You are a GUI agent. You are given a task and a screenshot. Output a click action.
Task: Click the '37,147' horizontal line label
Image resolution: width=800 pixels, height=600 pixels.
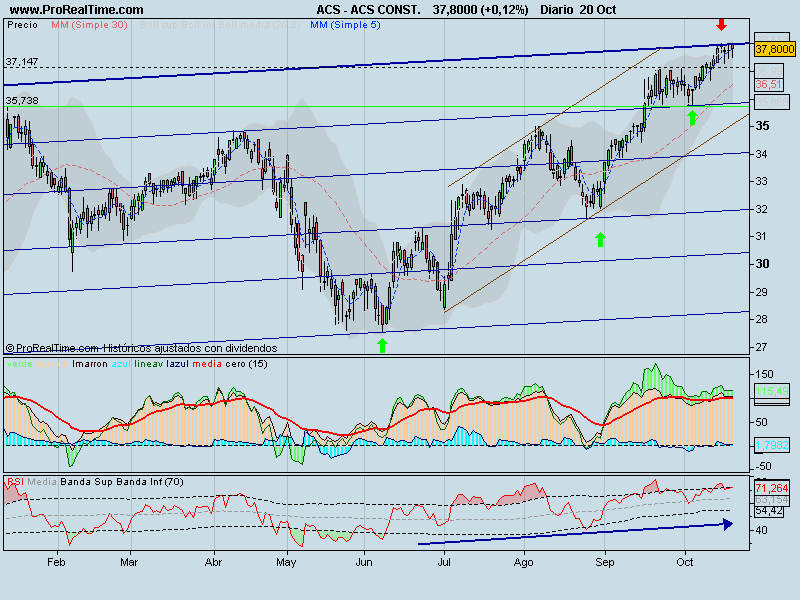tap(22, 61)
